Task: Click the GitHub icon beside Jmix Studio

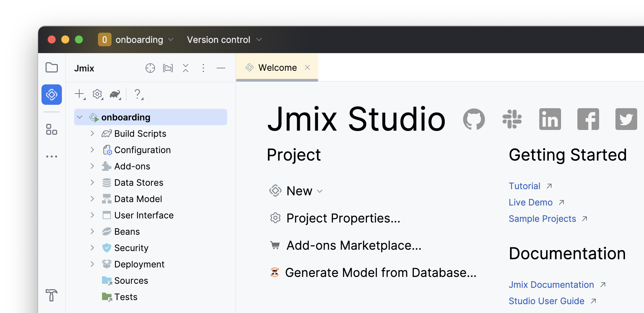Action: pyautogui.click(x=474, y=119)
